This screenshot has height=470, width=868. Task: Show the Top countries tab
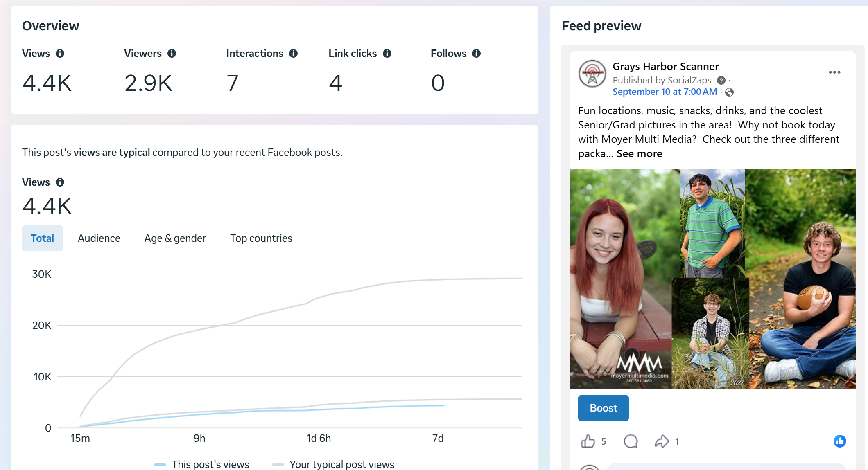tap(261, 238)
